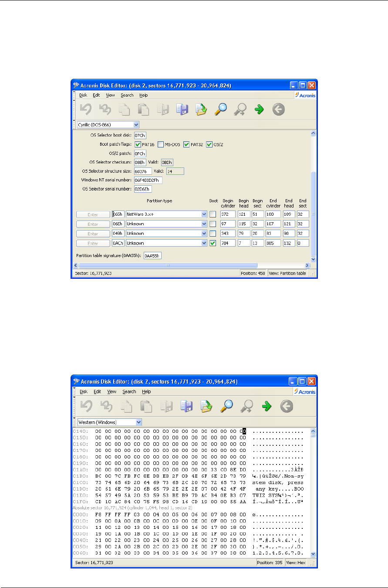
Task: Click the Enter button for 049h row
Action: coord(93,234)
